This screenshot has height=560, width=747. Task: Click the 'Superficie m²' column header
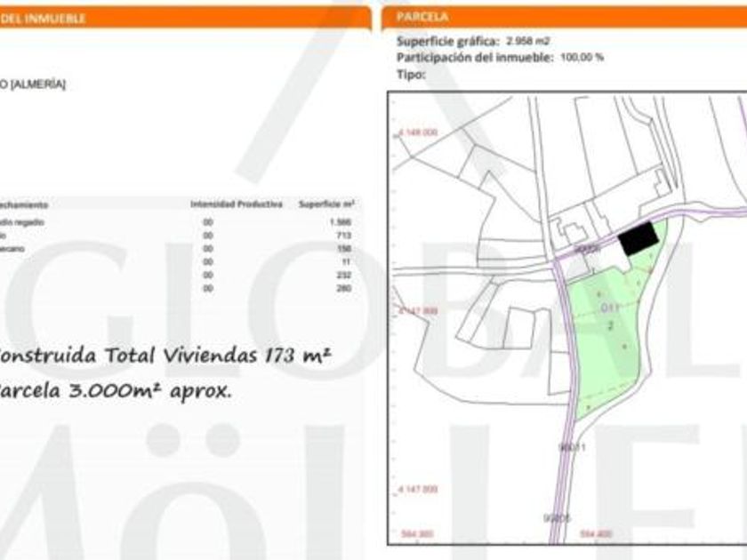point(326,204)
